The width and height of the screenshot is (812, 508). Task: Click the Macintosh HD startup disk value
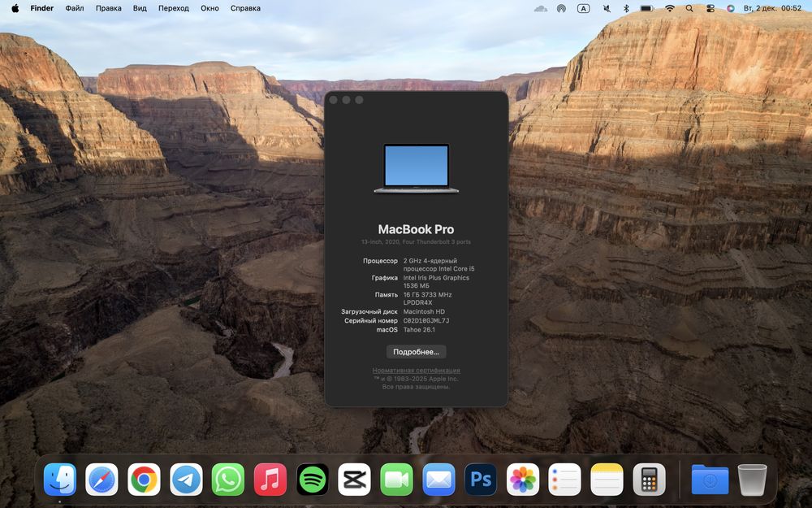click(424, 311)
